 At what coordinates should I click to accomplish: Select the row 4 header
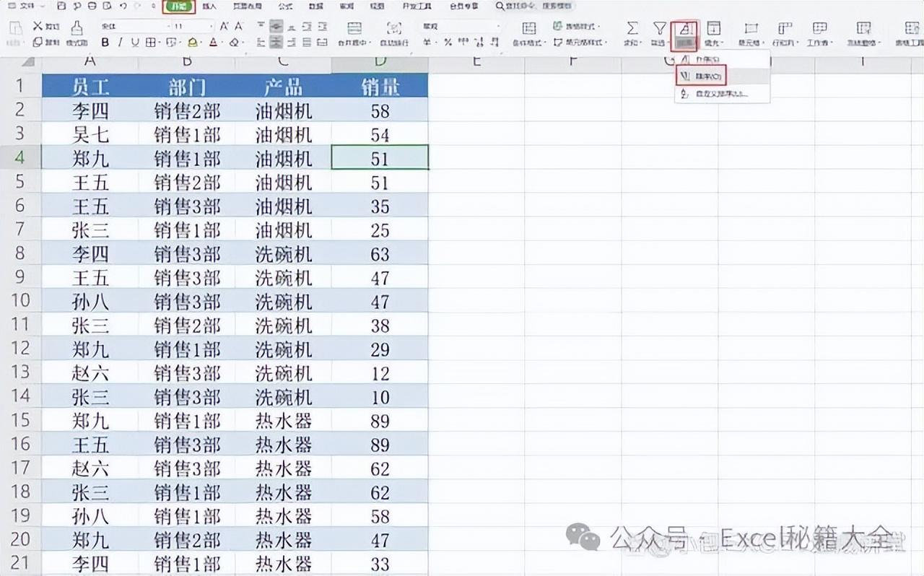click(20, 157)
